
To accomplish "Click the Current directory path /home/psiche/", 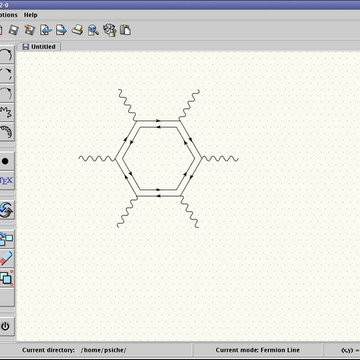I will (x=104, y=350).
